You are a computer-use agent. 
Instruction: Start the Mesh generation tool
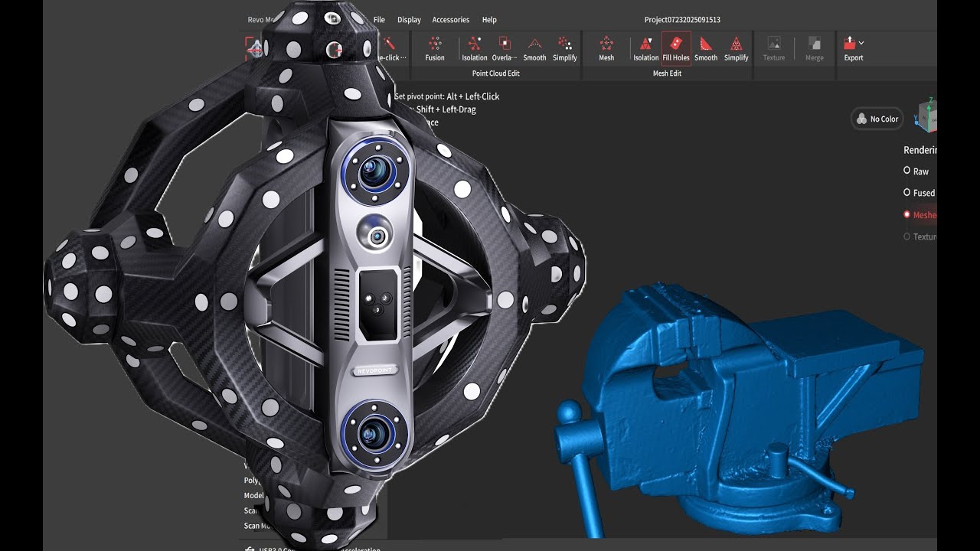click(x=606, y=49)
